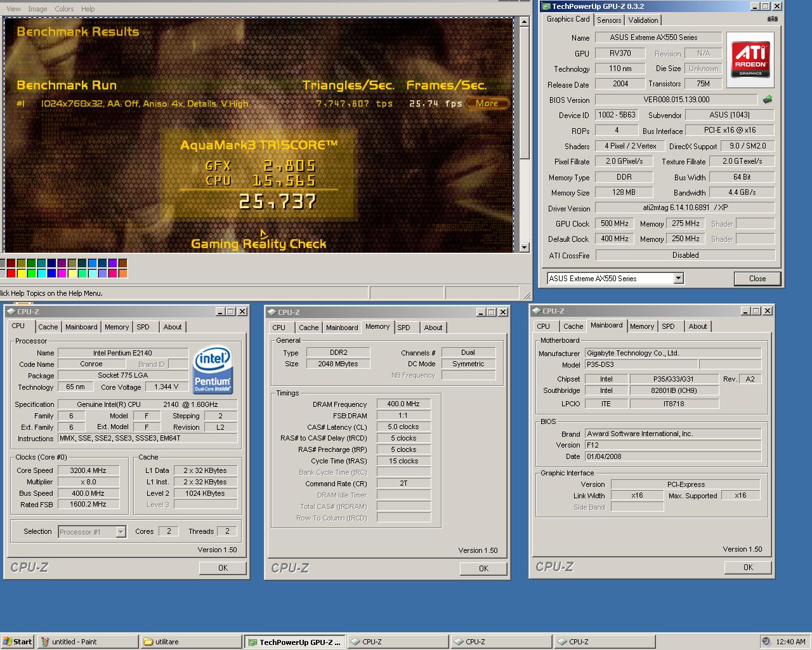Click the DRAM Frequency value 400.0 MHz

(403, 404)
